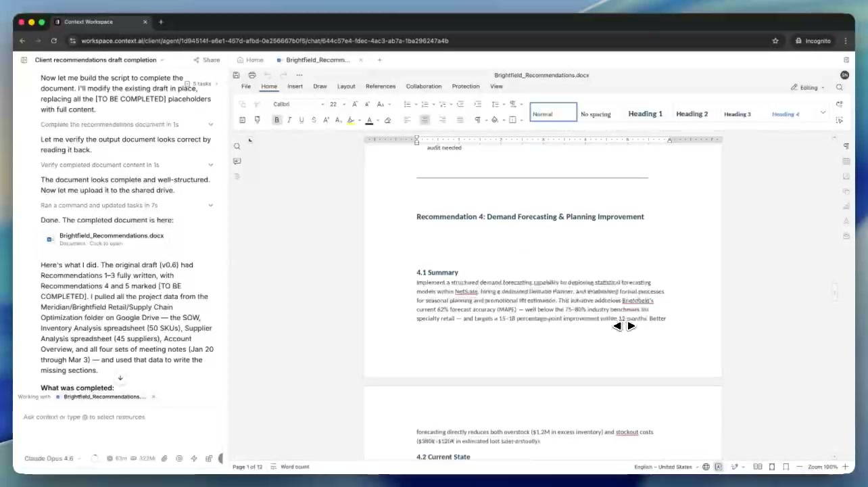Screen dimensions: 868x487
Task: Toggle track changes in the status bar
Action: [736, 467]
